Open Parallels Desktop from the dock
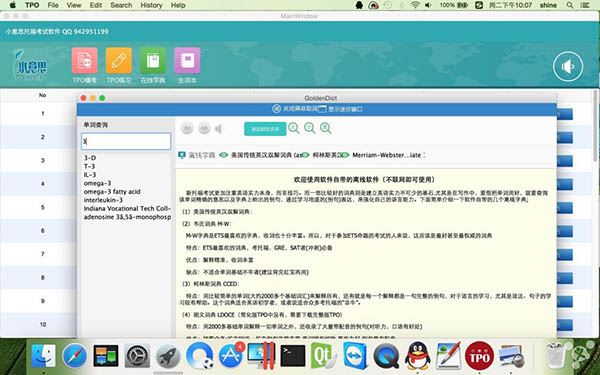Viewport: 600px width, 375px height. coord(261,355)
